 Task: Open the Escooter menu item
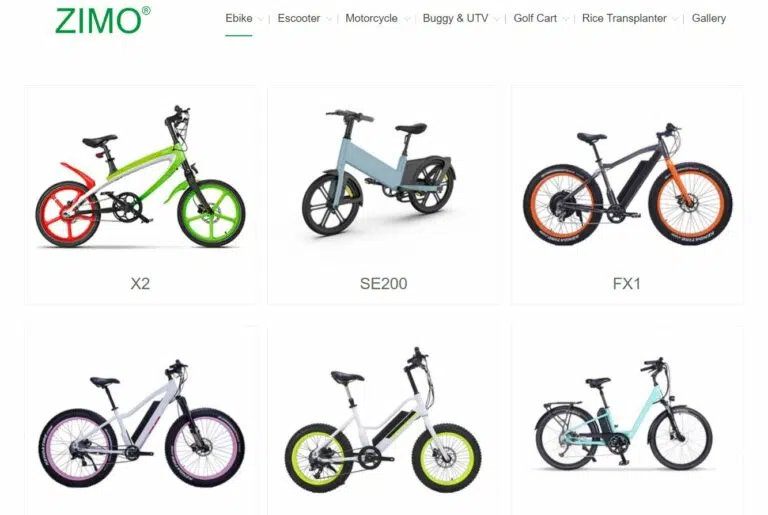pos(298,19)
